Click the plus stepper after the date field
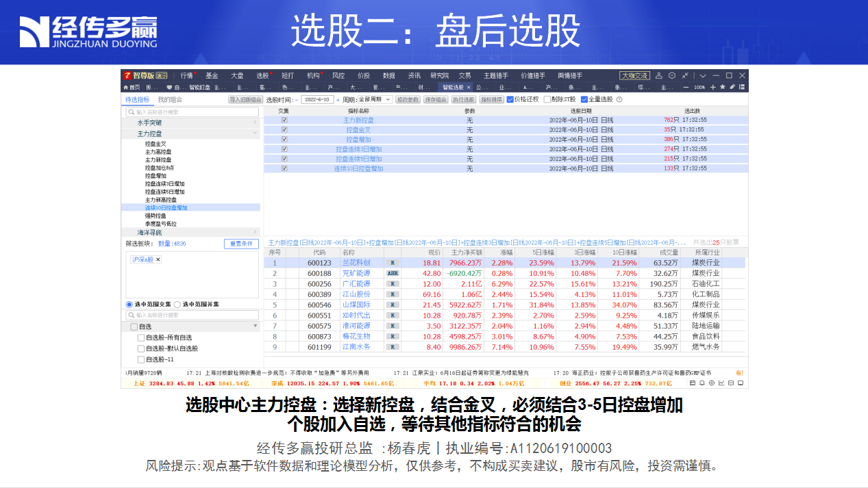This screenshot has width=868, height=488. click(338, 100)
